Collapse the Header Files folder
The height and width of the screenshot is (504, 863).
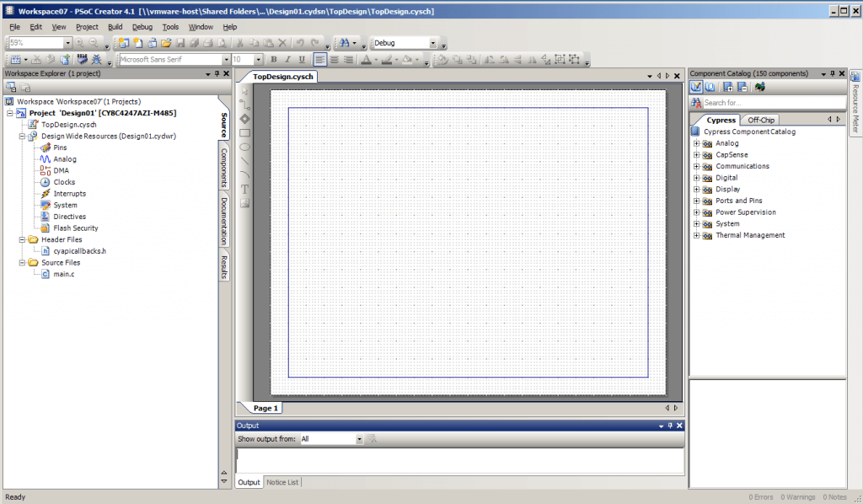coord(22,240)
